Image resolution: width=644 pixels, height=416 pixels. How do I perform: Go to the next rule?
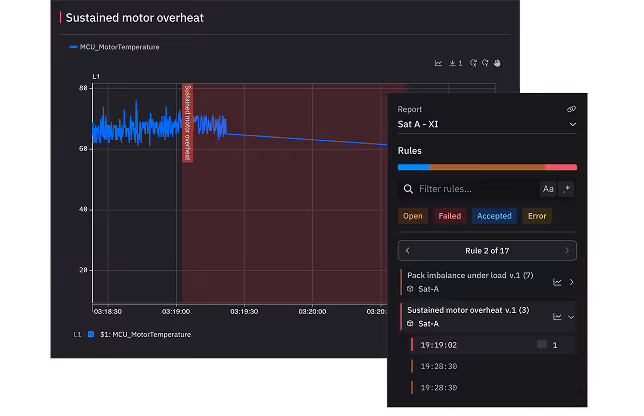[x=567, y=251]
